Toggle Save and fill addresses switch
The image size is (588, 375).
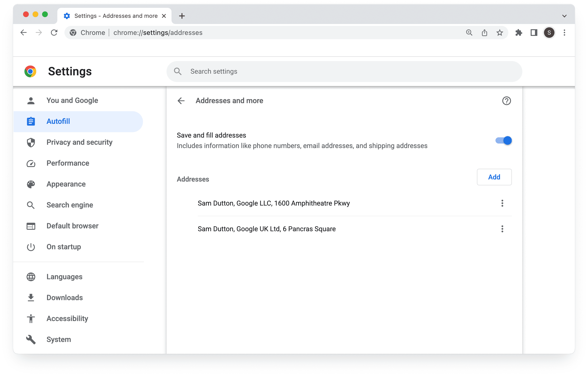[x=503, y=140]
